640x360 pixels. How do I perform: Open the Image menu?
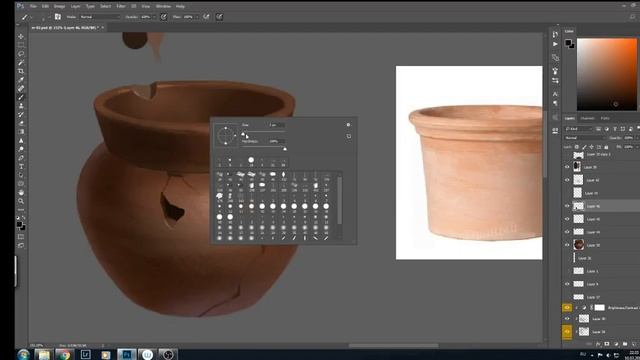pos(59,7)
